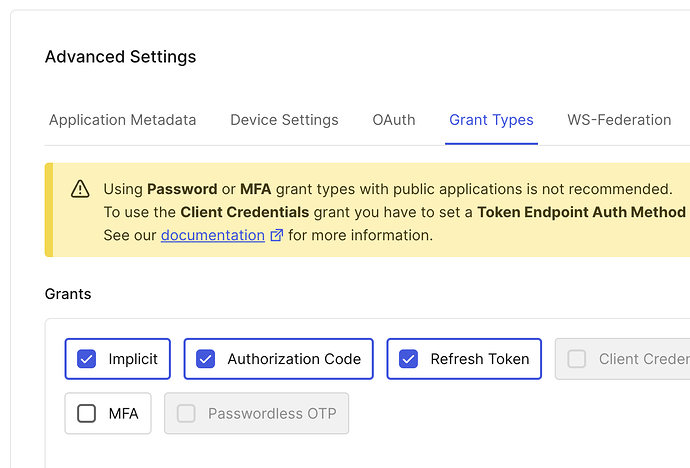The height and width of the screenshot is (468, 690).
Task: Click bold Token Endpoint Auth Method text
Action: [x=581, y=212]
